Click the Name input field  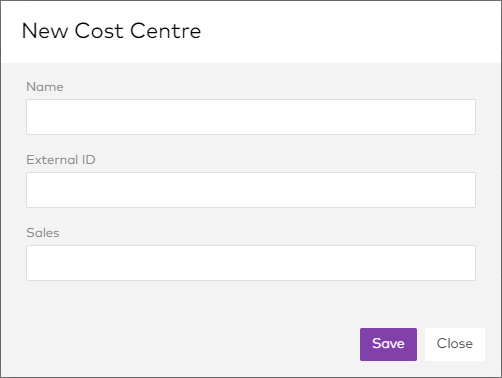pos(251,117)
